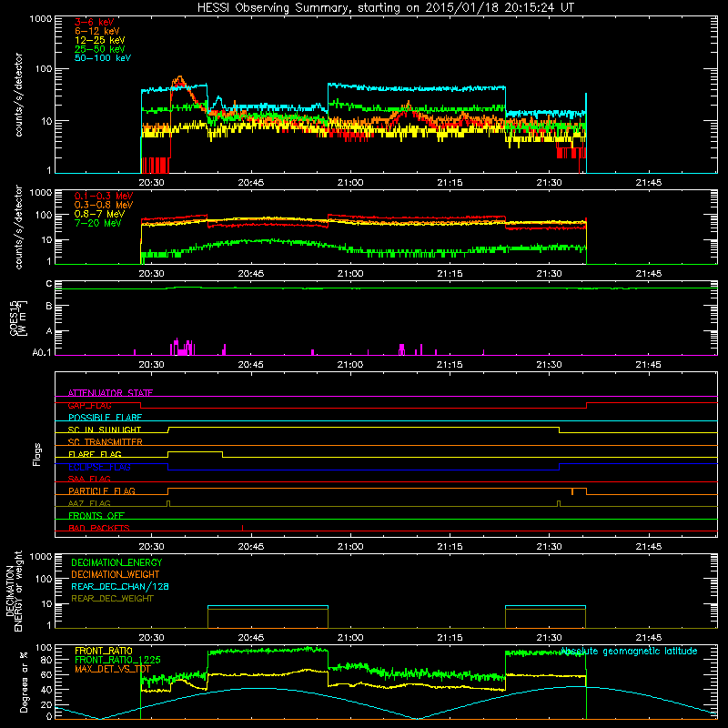
Task: Click the FRONTS_OFF flag label
Action: [x=96, y=516]
